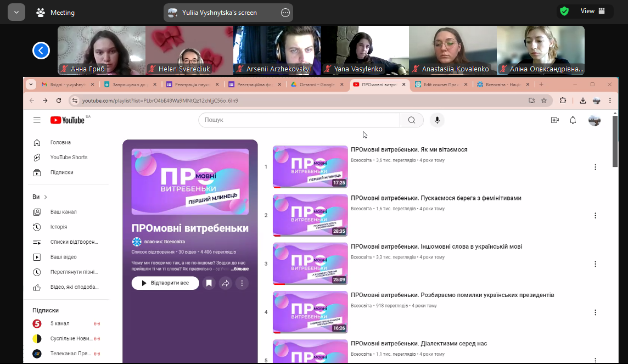The width and height of the screenshot is (628, 364).
Task: Click the YouTube hamburger guide menu icon
Action: (x=37, y=120)
